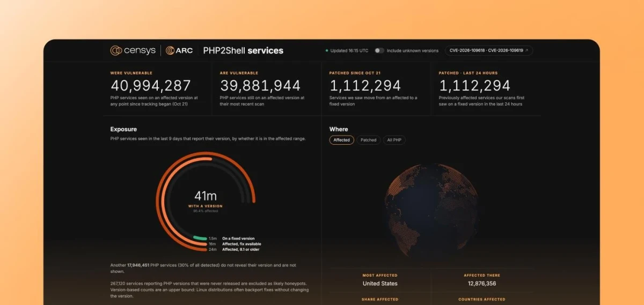
Task: Click the Were Vulnerable 40,994,287 card
Action: (x=158, y=88)
